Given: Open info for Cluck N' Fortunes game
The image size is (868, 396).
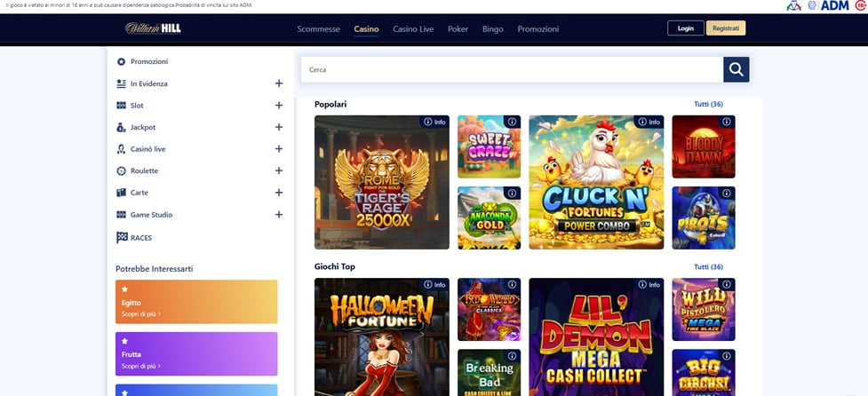Looking at the screenshot, I should [649, 122].
